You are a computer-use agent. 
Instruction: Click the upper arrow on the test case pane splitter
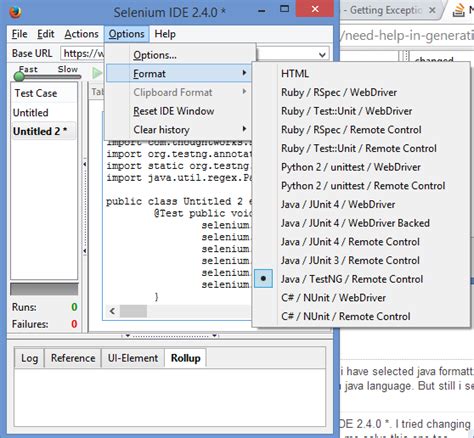85,164
